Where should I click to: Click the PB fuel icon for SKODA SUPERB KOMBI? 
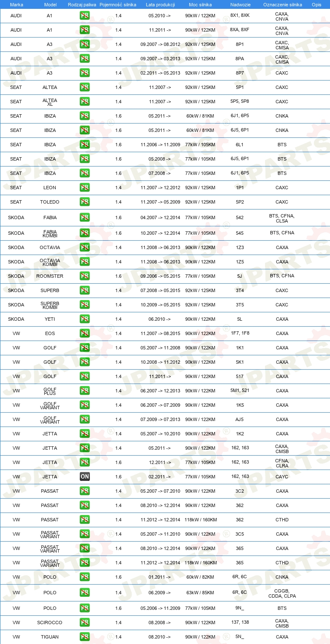click(x=84, y=305)
